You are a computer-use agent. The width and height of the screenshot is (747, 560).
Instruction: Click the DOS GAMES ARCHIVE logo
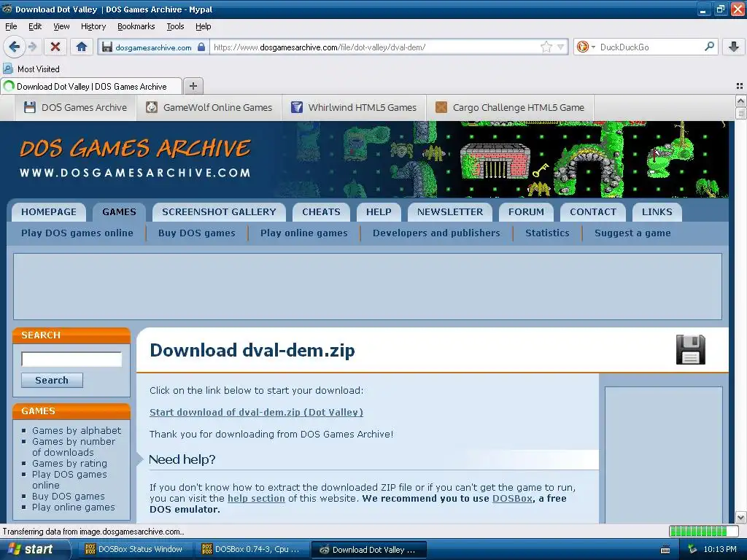tap(135, 158)
